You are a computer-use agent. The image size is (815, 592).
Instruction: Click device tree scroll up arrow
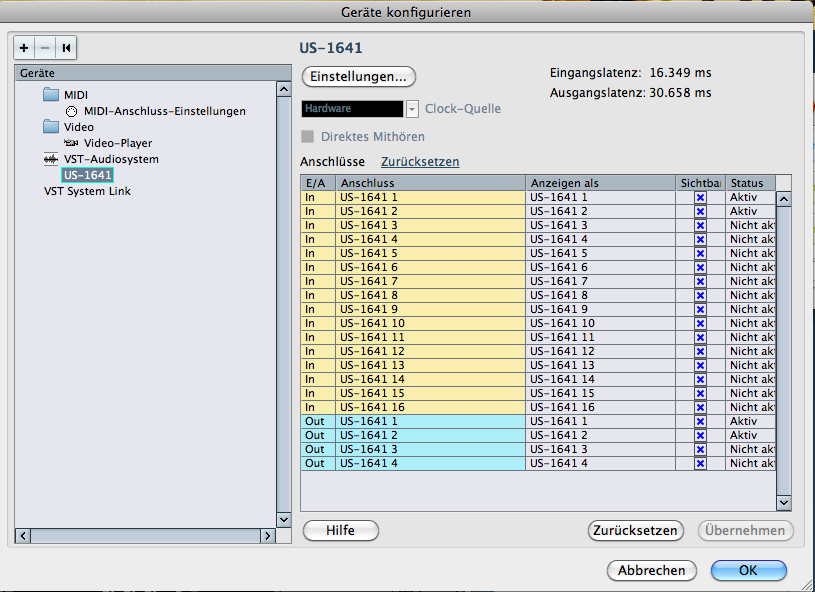pyautogui.click(x=284, y=89)
